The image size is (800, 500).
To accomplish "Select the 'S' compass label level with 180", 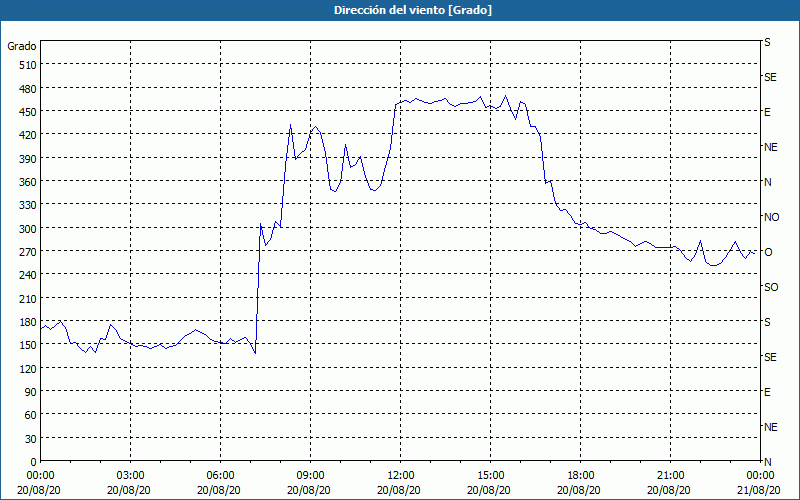I will 767,322.
